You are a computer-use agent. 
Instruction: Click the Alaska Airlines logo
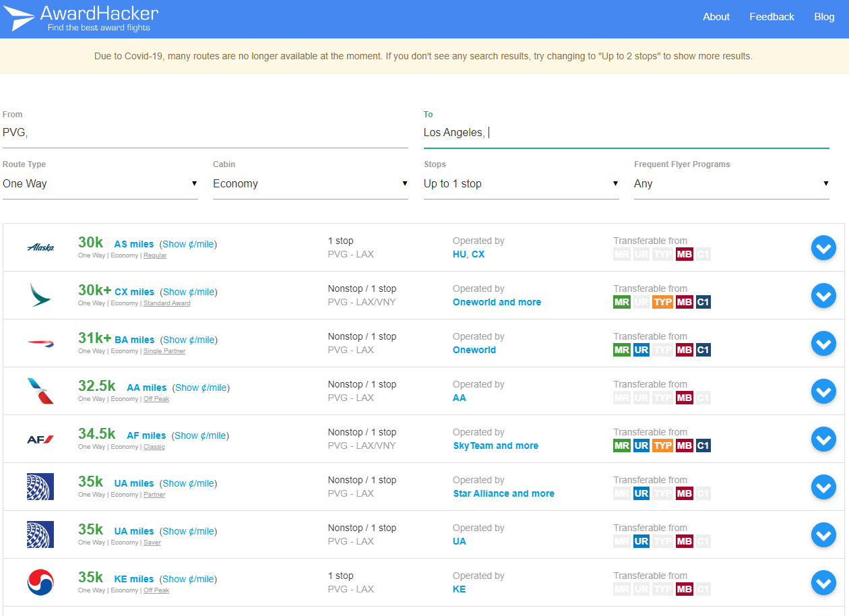(40, 247)
